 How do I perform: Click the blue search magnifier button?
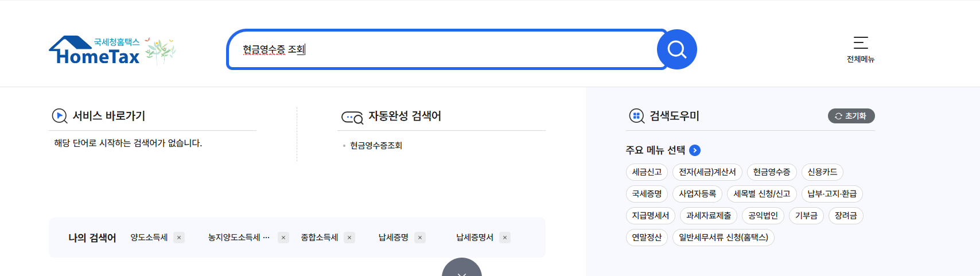pyautogui.click(x=677, y=49)
